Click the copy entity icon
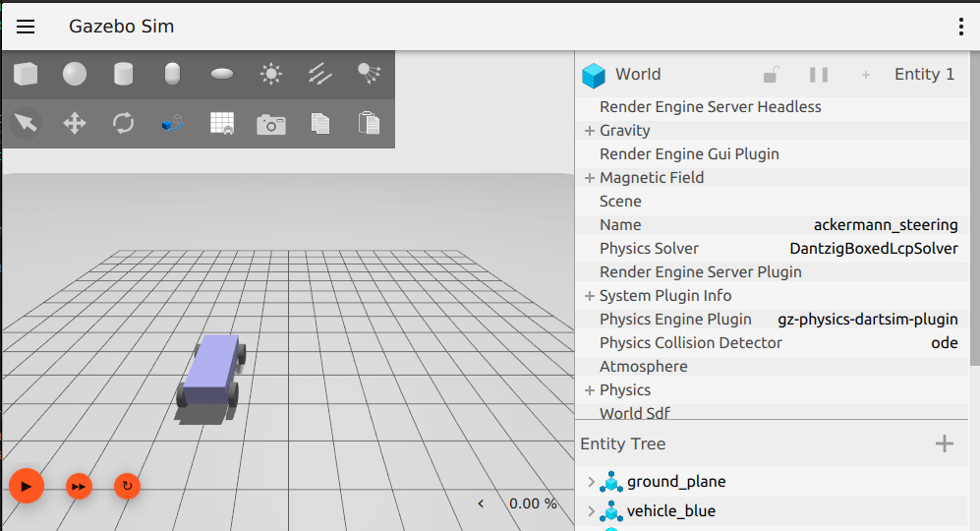 pyautogui.click(x=320, y=123)
